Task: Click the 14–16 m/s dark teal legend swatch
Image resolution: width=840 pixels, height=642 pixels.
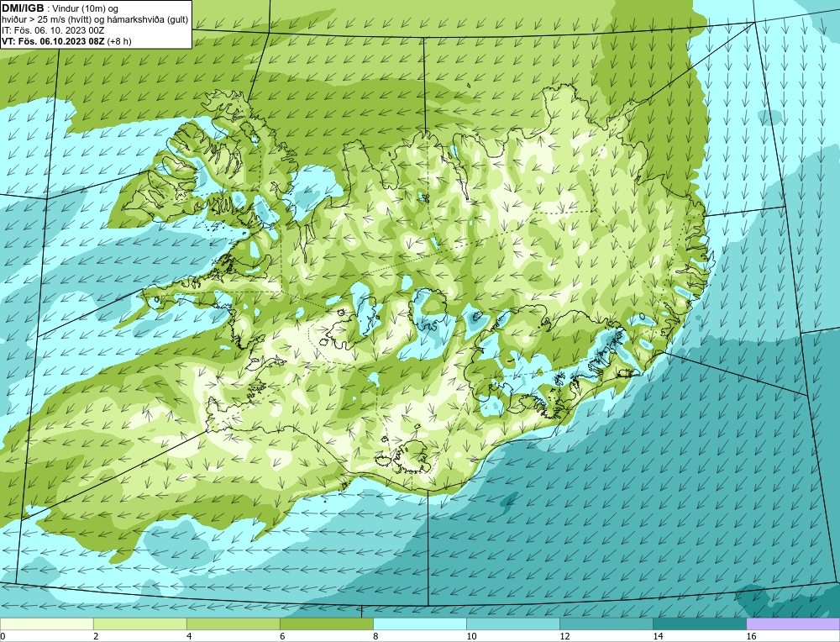Action: [x=699, y=624]
